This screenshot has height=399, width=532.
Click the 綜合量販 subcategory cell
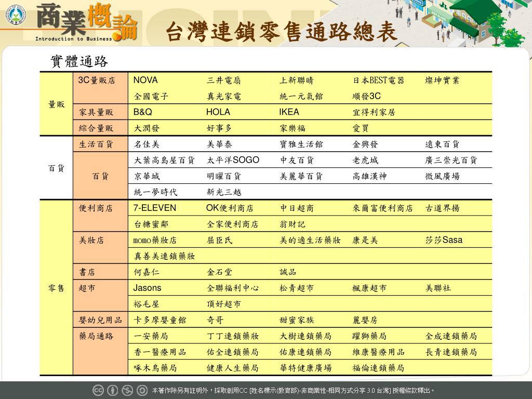[x=100, y=128]
